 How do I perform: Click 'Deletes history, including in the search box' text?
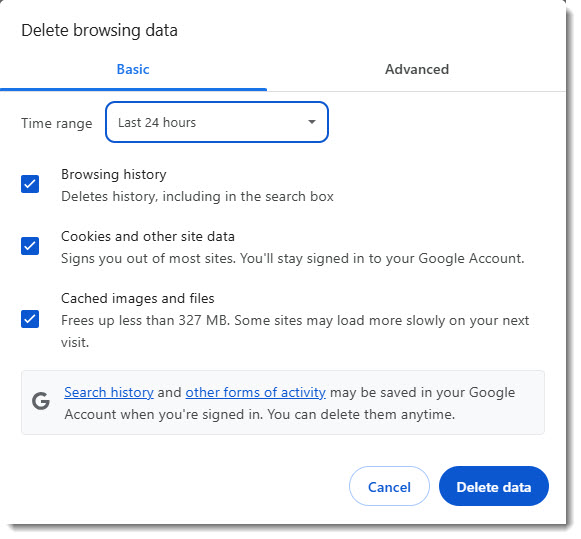point(197,196)
